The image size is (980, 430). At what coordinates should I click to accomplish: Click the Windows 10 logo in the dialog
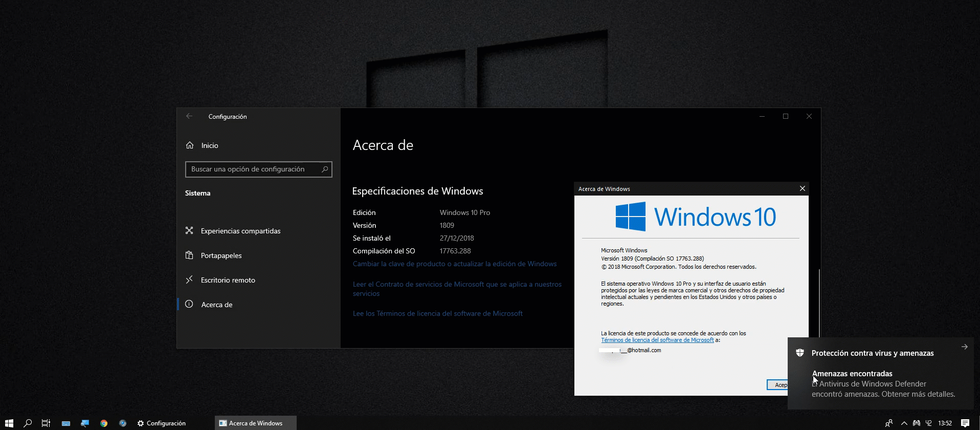point(696,217)
